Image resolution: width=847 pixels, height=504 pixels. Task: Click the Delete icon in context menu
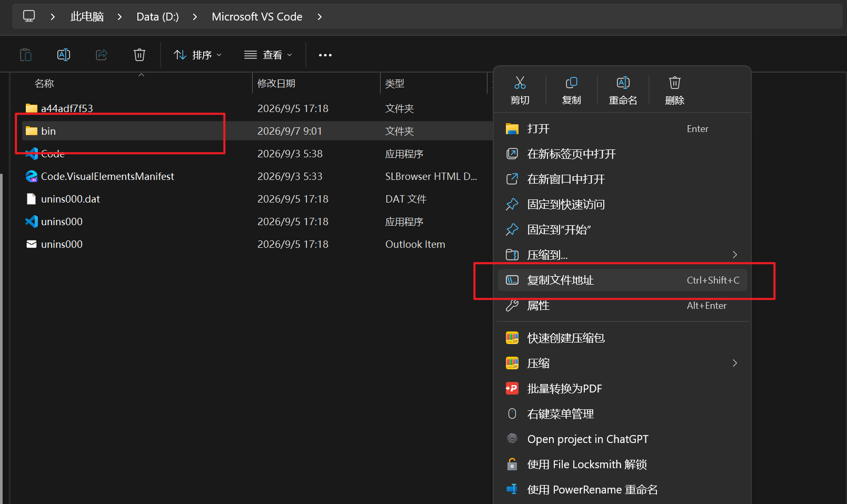(x=674, y=83)
